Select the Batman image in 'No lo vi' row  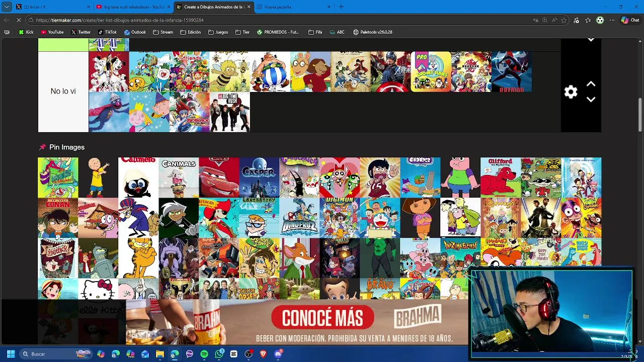click(511, 71)
